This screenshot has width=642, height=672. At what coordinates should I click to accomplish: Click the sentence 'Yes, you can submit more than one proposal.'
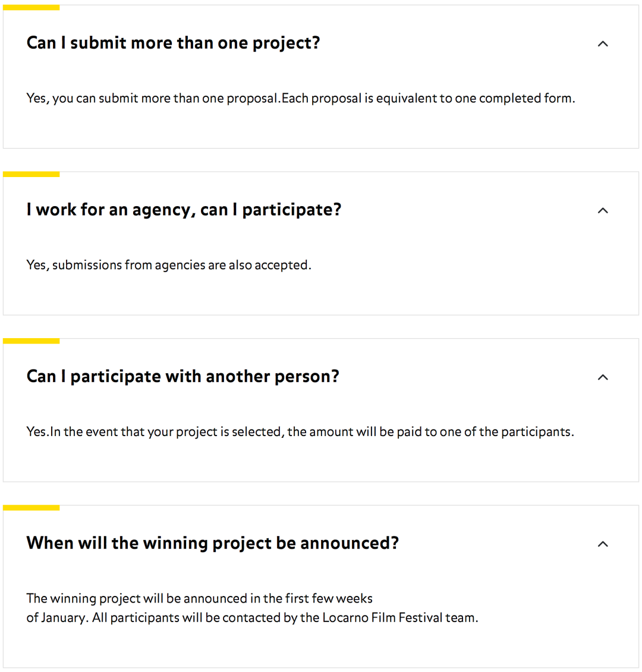[x=153, y=99]
